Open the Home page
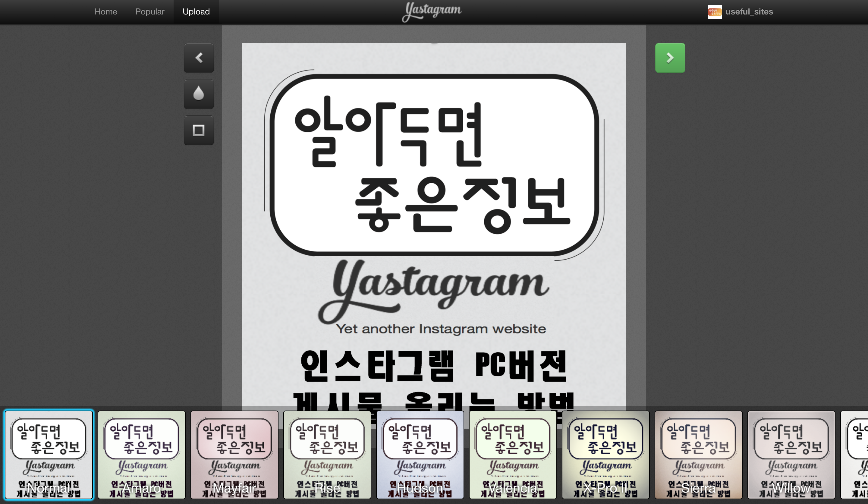Screen dimensions: 868x504 point(106,12)
